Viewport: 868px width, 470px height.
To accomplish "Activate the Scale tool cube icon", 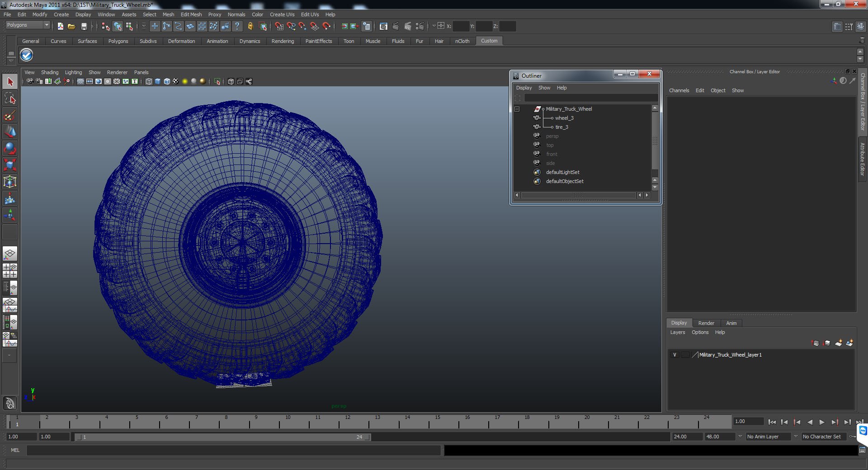I will 10,165.
